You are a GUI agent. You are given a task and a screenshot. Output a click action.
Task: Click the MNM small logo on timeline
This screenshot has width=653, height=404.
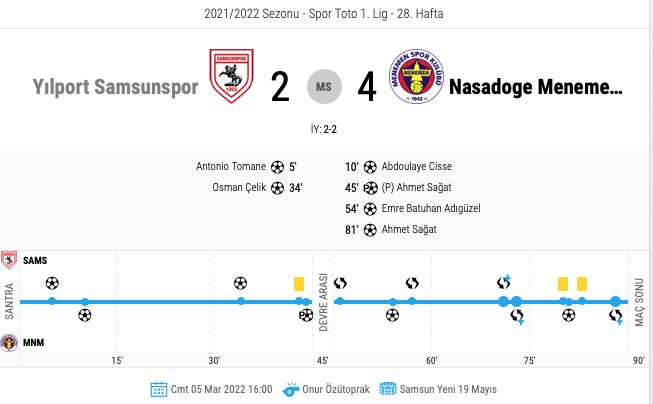[10, 343]
